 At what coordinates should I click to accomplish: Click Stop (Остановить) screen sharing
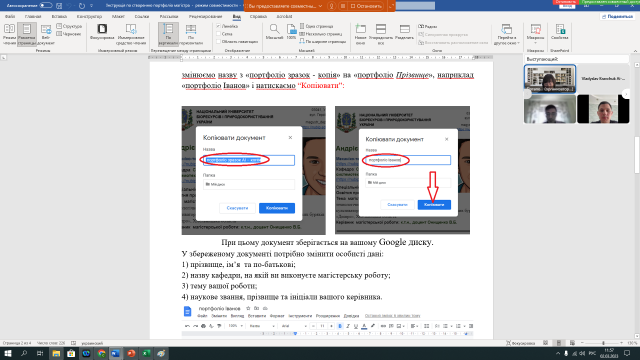pos(366,6)
